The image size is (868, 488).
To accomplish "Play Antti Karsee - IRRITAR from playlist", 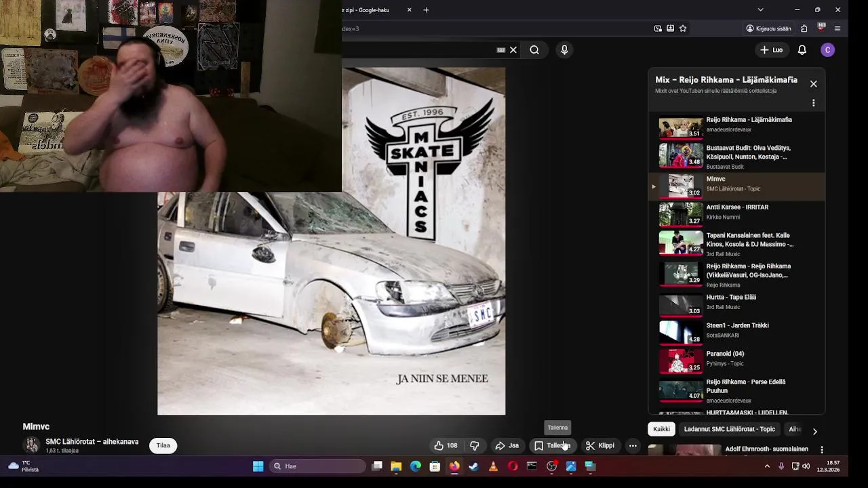I will pyautogui.click(x=737, y=213).
